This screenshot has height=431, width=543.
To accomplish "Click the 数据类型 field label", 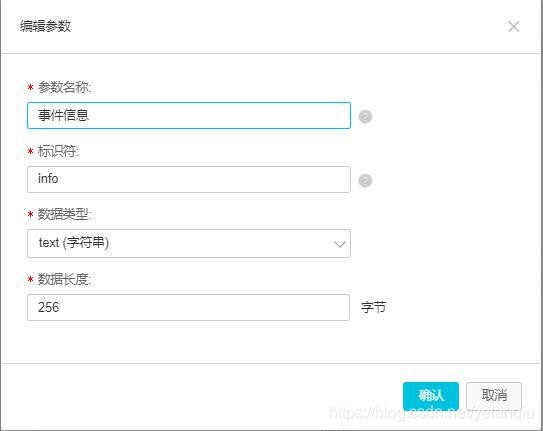I will (x=64, y=215).
